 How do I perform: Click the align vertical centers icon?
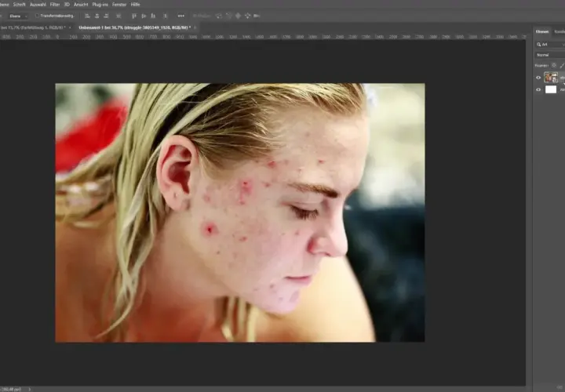point(144,16)
